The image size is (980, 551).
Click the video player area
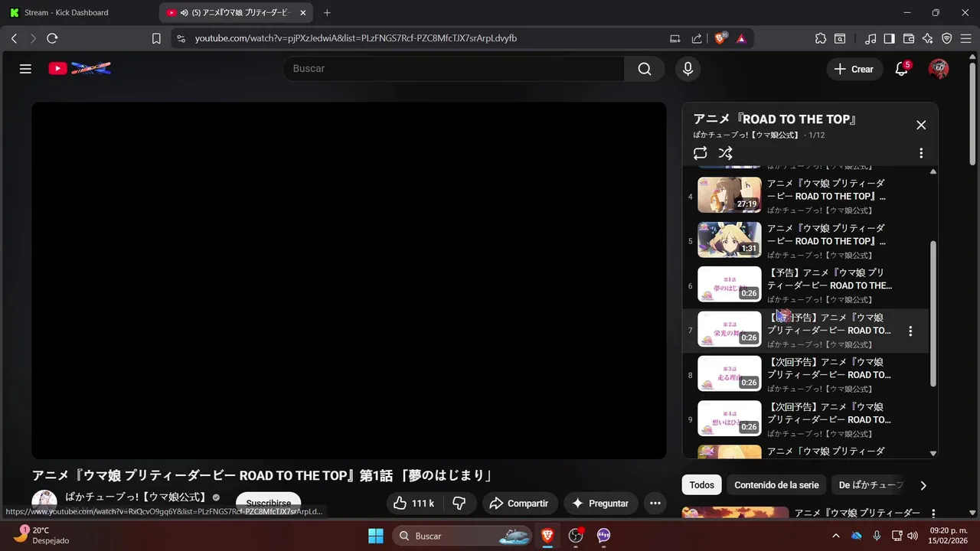tap(348, 280)
